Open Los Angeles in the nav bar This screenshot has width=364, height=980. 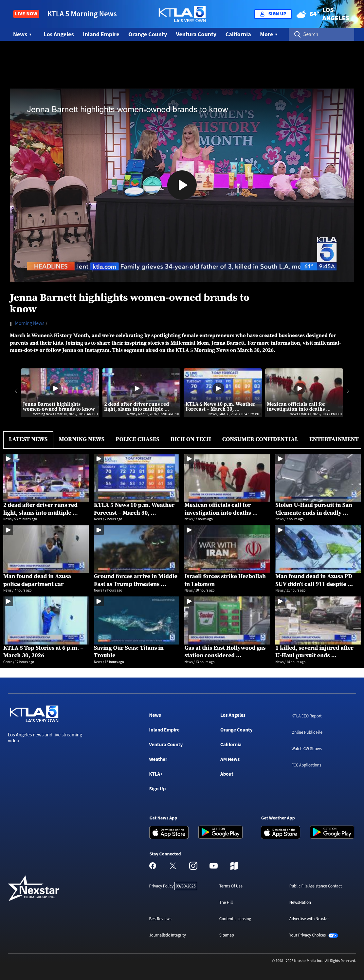click(x=59, y=34)
